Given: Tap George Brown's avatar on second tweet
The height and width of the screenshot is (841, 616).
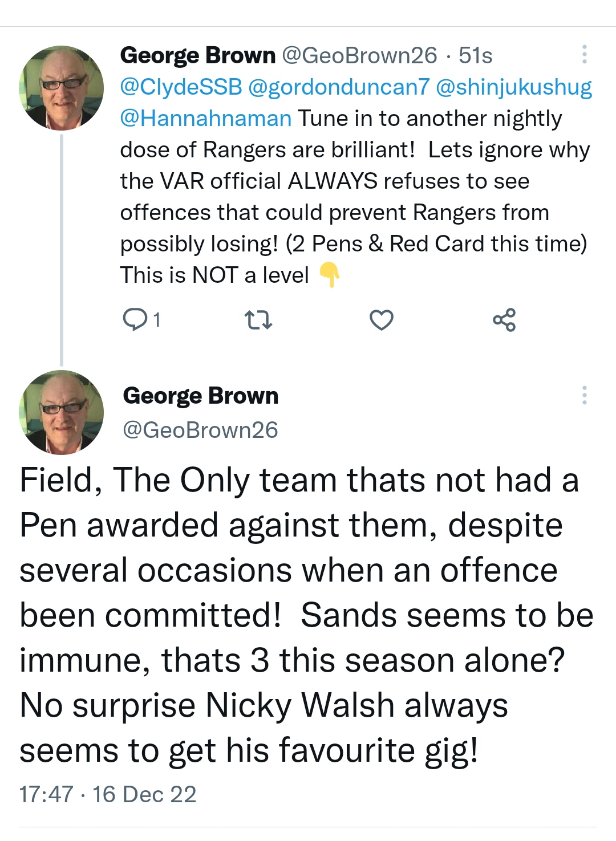Looking at the screenshot, I should point(62,412).
